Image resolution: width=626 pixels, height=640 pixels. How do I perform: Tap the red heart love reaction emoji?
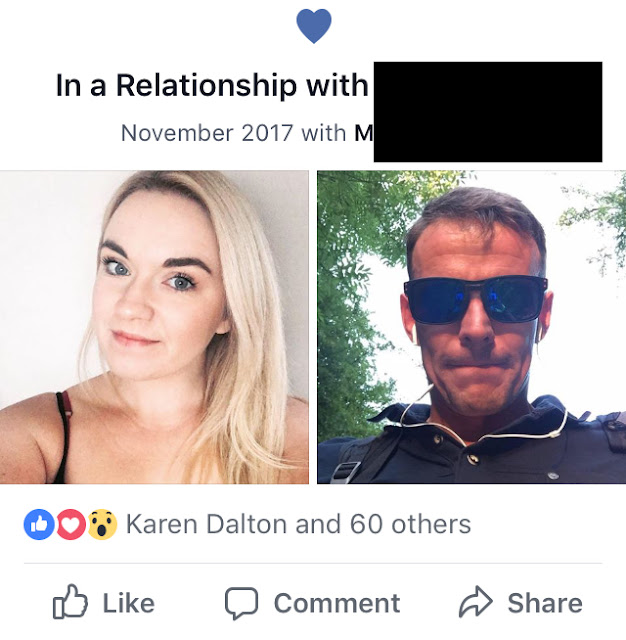point(71,524)
